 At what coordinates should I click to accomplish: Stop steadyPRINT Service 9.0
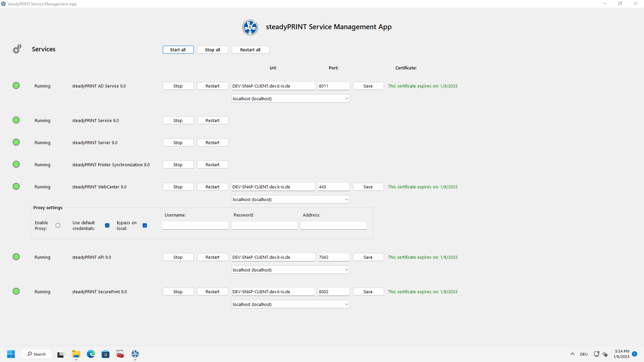tap(178, 120)
